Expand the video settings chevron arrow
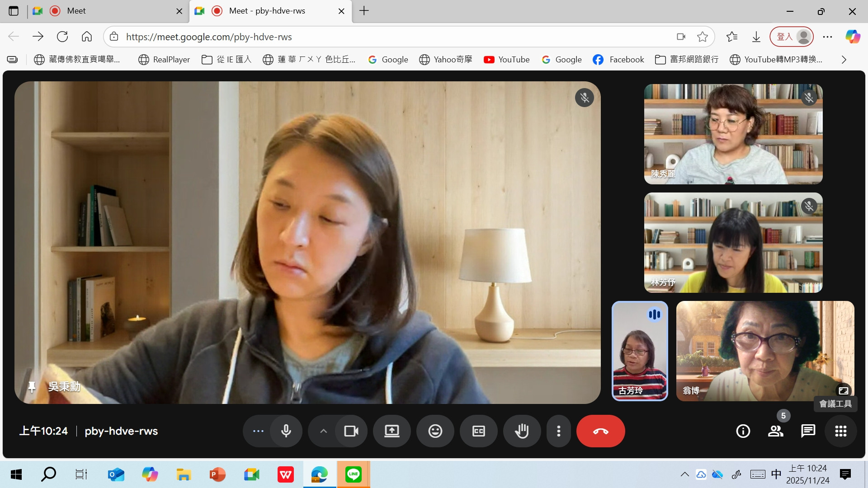This screenshot has width=868, height=488. tap(323, 431)
